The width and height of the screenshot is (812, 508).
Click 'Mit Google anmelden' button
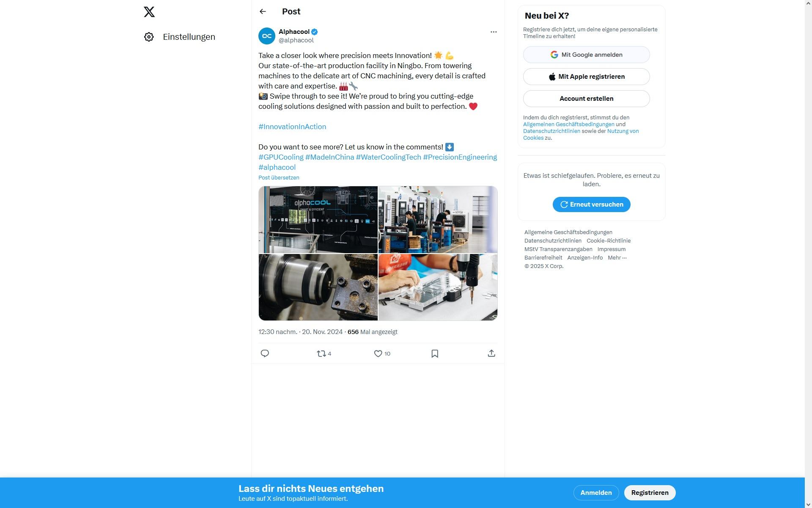pyautogui.click(x=586, y=55)
